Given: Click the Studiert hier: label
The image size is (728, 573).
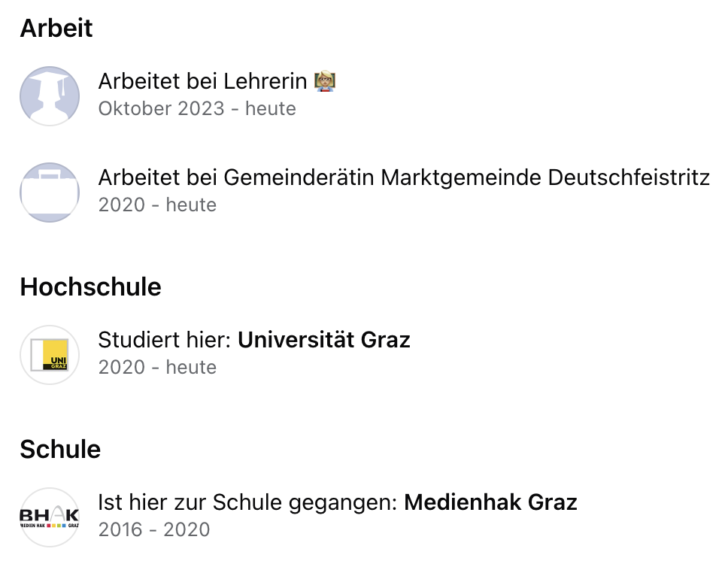Looking at the screenshot, I should click(x=165, y=340).
